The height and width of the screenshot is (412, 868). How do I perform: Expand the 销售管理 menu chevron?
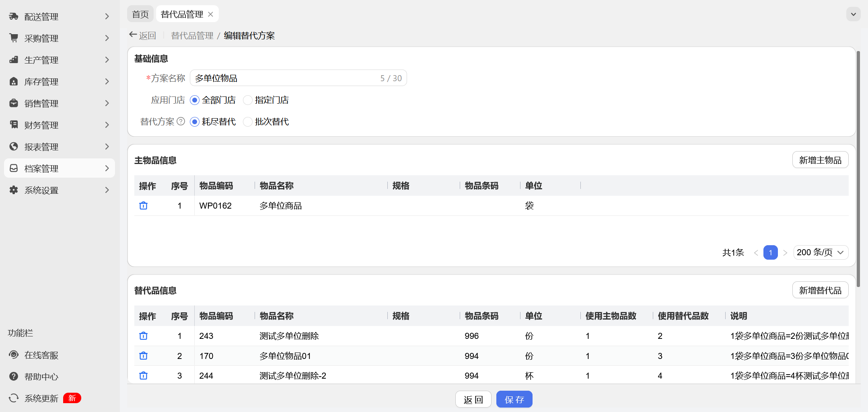click(x=107, y=103)
